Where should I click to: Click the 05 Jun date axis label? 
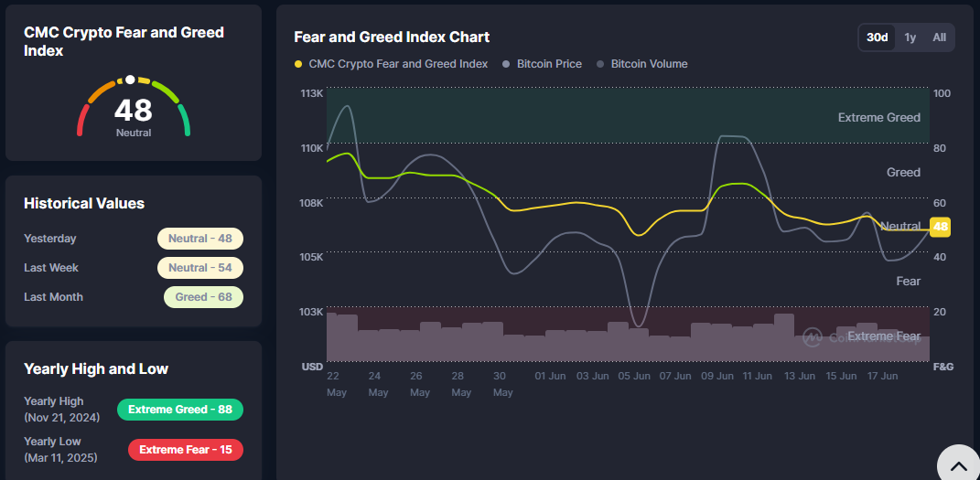pyautogui.click(x=634, y=377)
